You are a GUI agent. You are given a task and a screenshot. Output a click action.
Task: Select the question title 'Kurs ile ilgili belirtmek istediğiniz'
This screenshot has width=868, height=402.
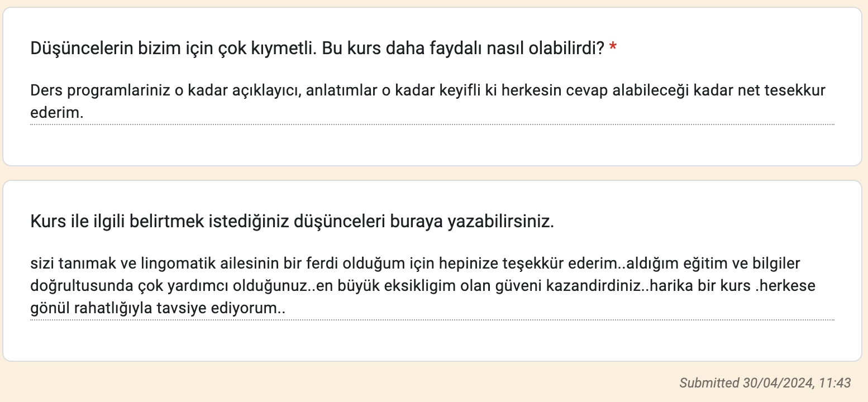(292, 222)
